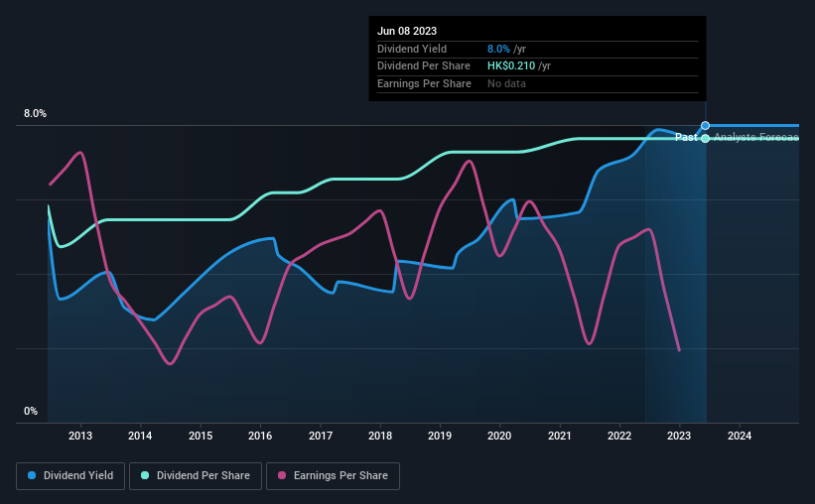Click the Analysts Forecast label
Screen dimensions: 815x504
point(756,137)
